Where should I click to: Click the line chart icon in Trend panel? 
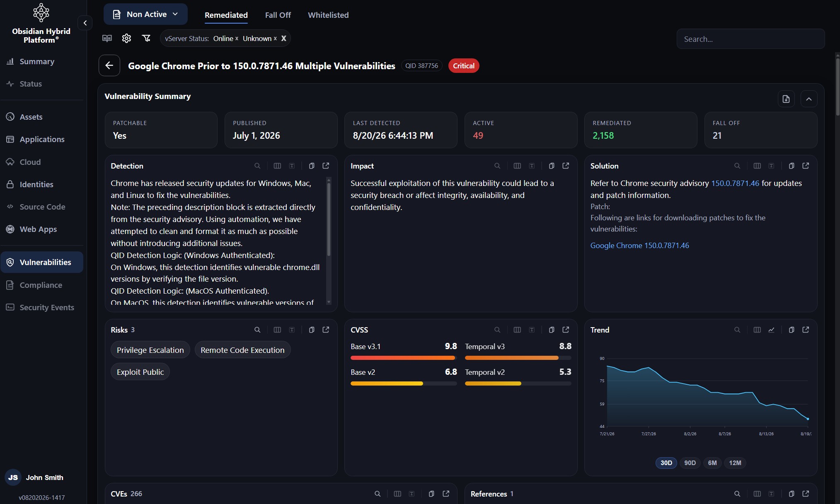pyautogui.click(x=771, y=330)
